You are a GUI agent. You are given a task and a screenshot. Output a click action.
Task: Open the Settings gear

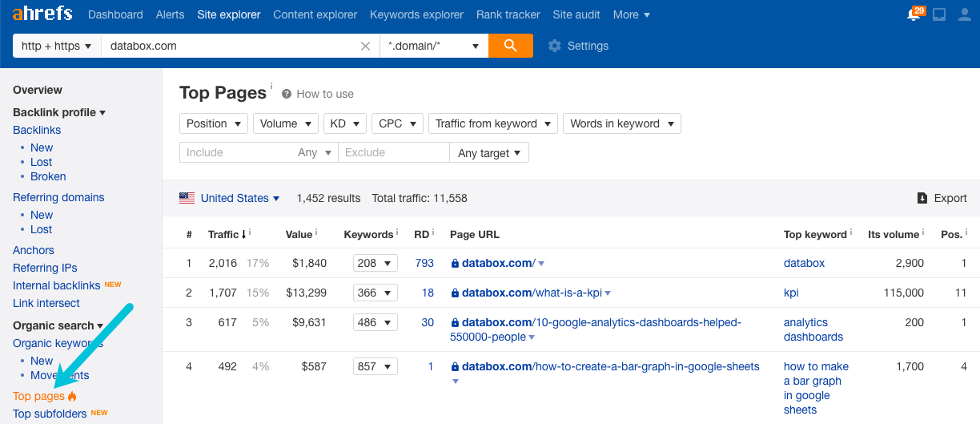coord(555,46)
